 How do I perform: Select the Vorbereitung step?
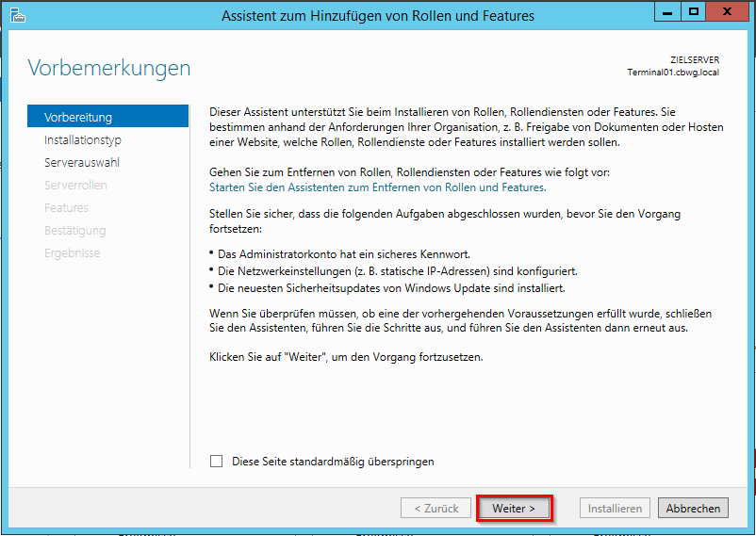coord(108,116)
